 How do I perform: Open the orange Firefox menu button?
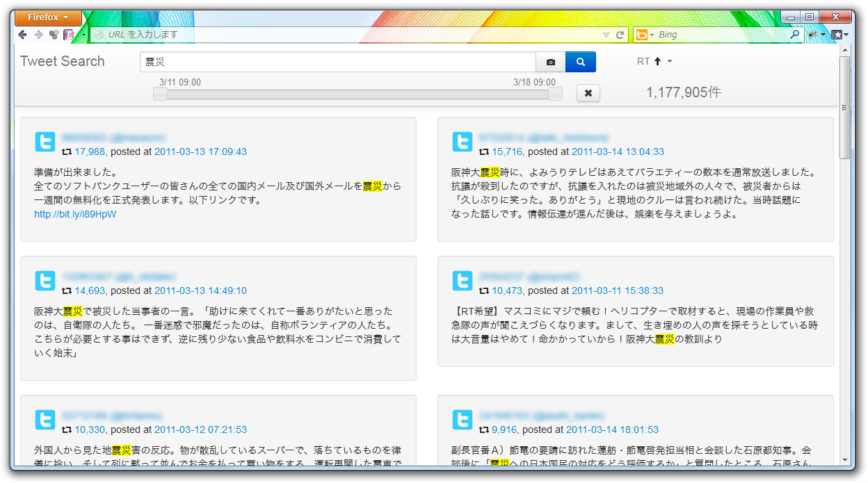pyautogui.click(x=48, y=17)
